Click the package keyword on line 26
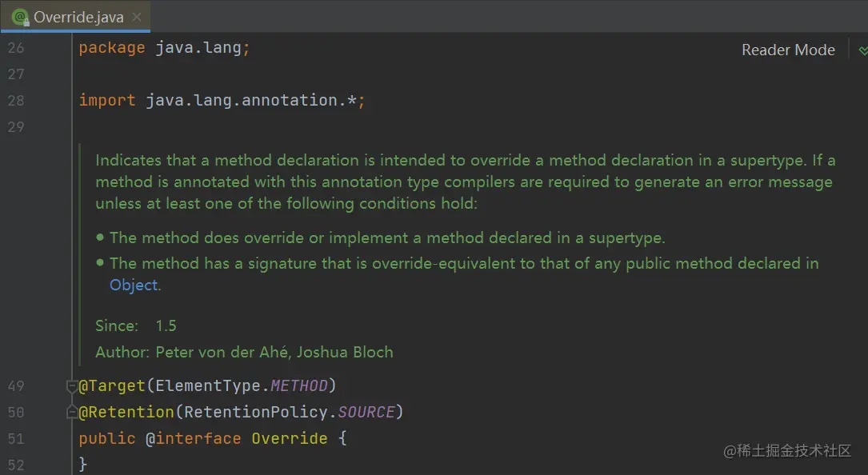This screenshot has width=868, height=475. click(x=112, y=48)
